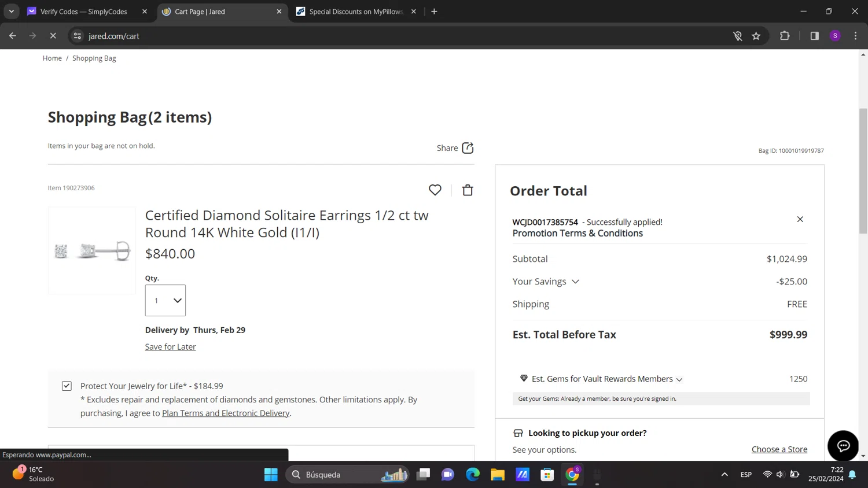
Task: Open the notifications bell in the tray
Action: (852, 475)
